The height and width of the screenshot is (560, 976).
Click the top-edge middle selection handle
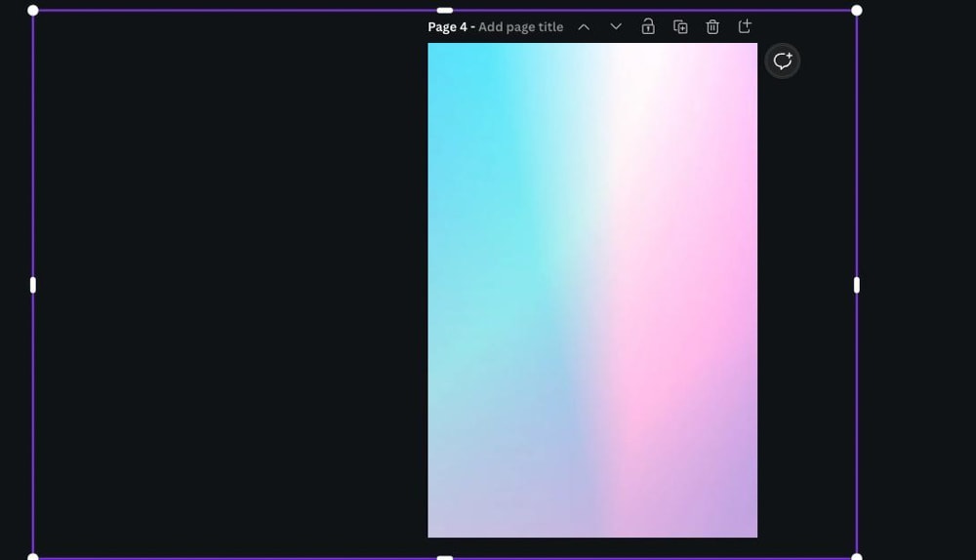coord(444,11)
